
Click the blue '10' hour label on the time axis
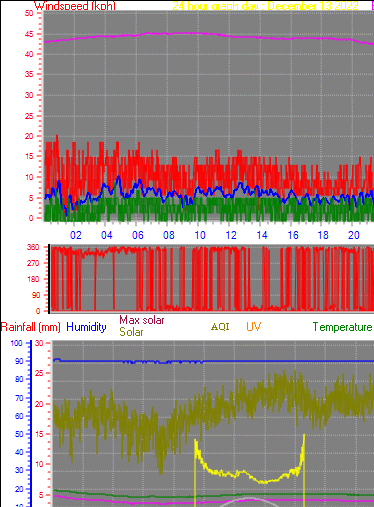[x=200, y=235]
